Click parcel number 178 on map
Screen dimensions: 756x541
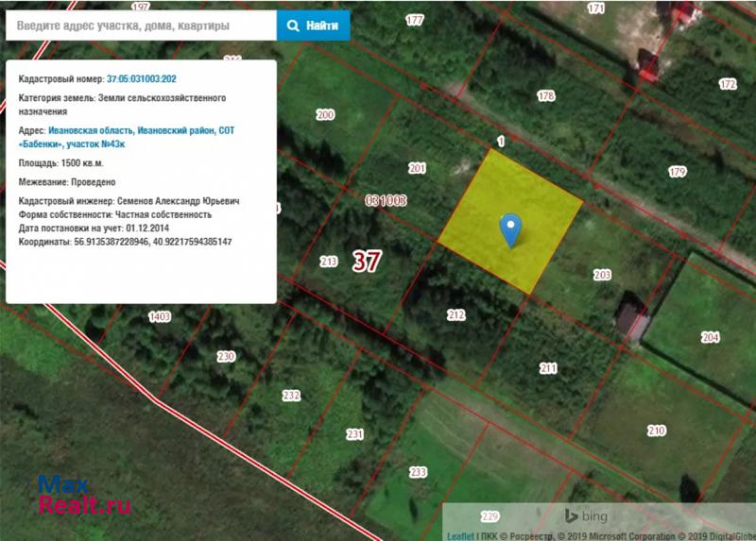(545, 96)
